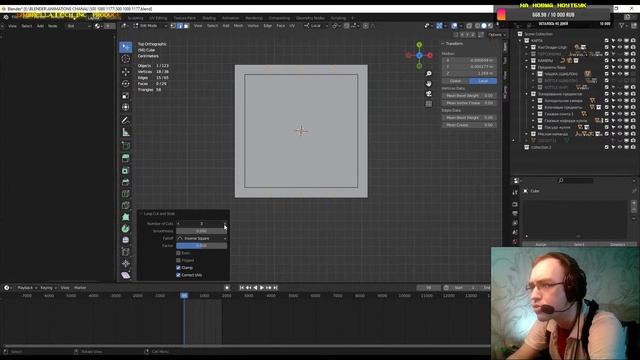Open the viewport Options dropdown
This screenshot has height=360, width=640.
497,35
